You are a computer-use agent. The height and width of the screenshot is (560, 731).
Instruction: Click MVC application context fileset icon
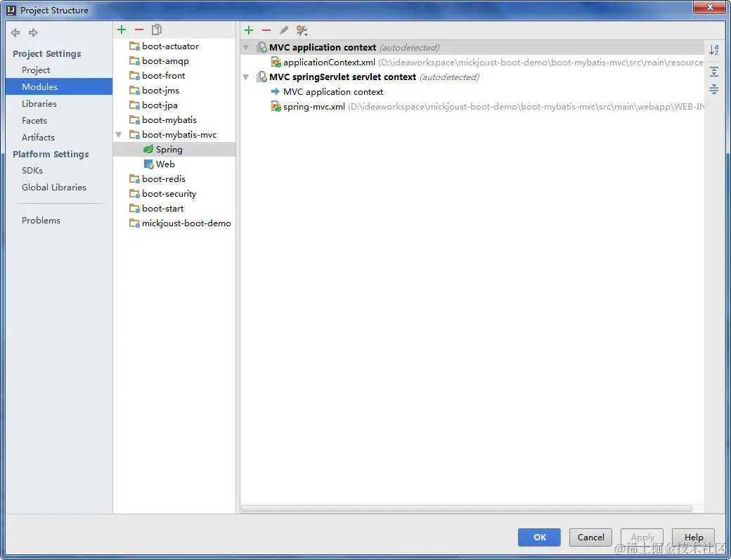tap(262, 48)
